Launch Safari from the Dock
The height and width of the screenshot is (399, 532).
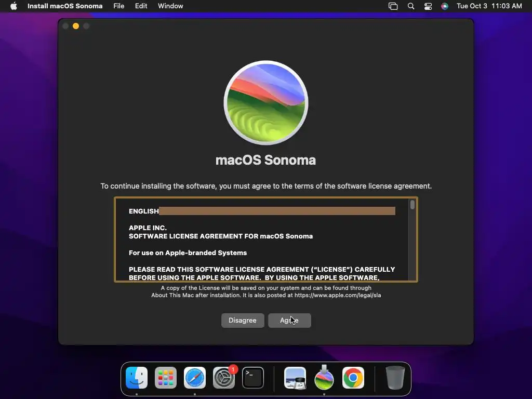[x=195, y=378]
